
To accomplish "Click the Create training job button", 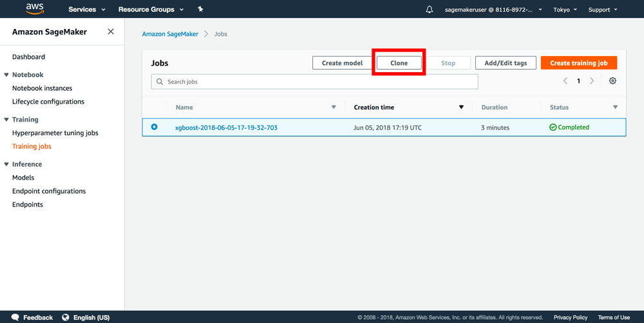I will (x=579, y=63).
